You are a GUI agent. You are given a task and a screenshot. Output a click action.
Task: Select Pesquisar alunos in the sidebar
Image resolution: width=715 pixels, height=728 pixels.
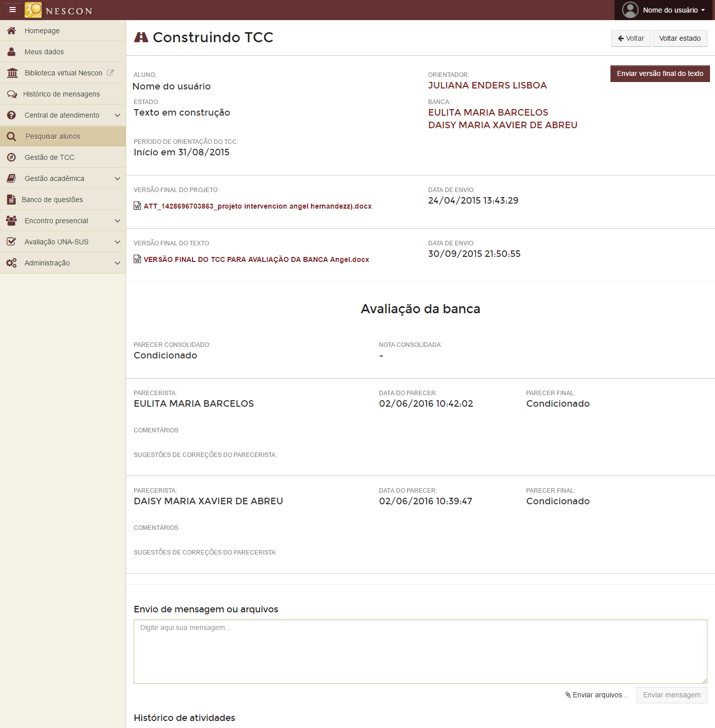point(63,136)
